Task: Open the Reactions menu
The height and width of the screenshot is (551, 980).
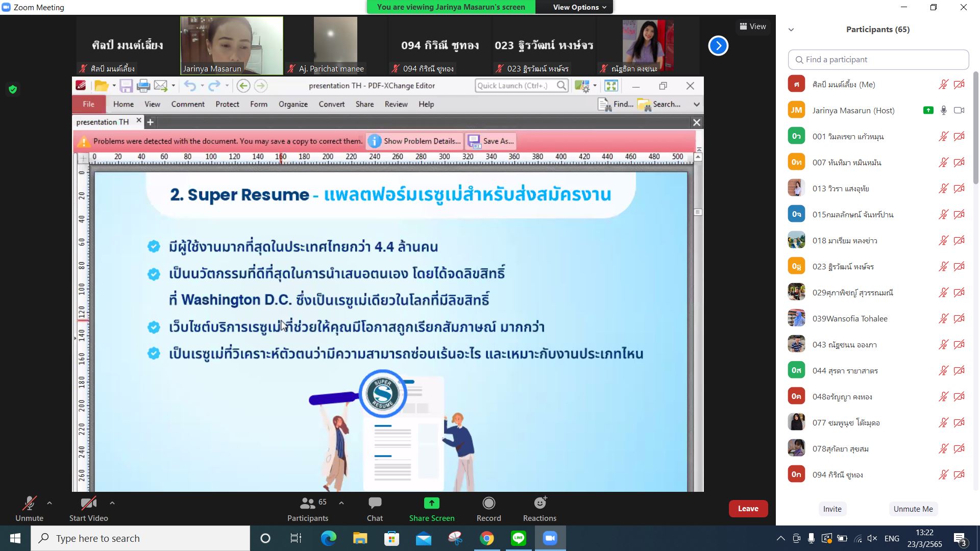Action: pyautogui.click(x=540, y=509)
